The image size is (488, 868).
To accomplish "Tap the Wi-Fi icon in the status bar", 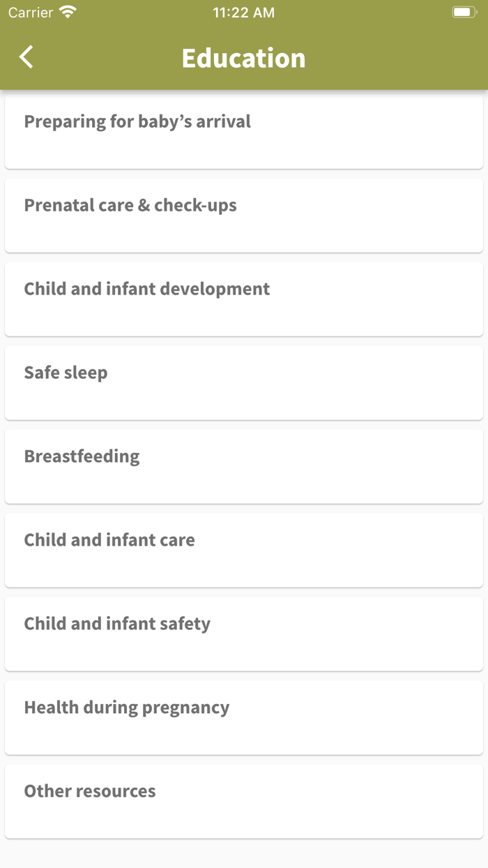I will 66,12.
